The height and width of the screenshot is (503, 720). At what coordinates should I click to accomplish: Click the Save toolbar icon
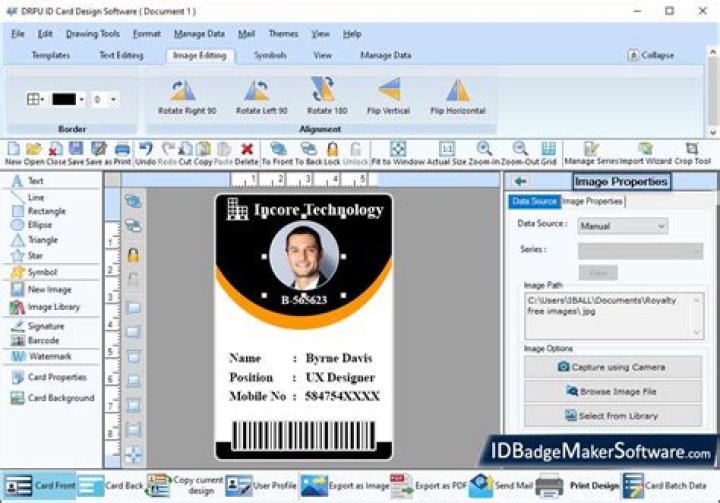tap(76, 149)
